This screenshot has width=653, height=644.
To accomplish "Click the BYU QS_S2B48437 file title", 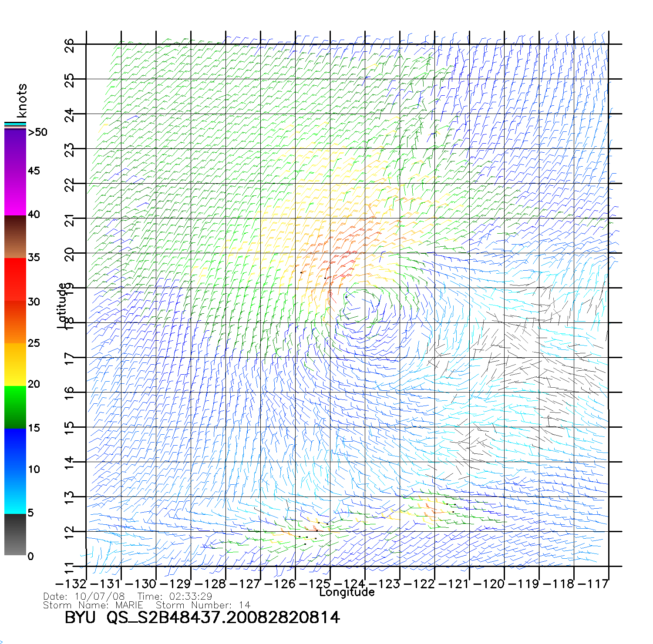I will (202, 617).
